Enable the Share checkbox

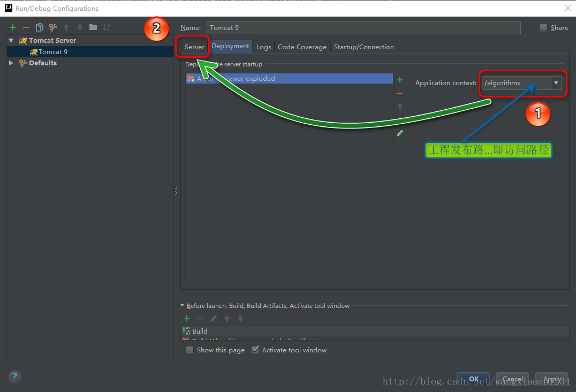(x=544, y=27)
